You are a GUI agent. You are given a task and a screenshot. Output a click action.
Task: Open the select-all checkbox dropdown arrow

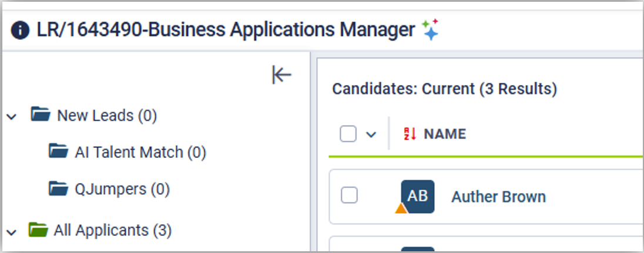(371, 134)
